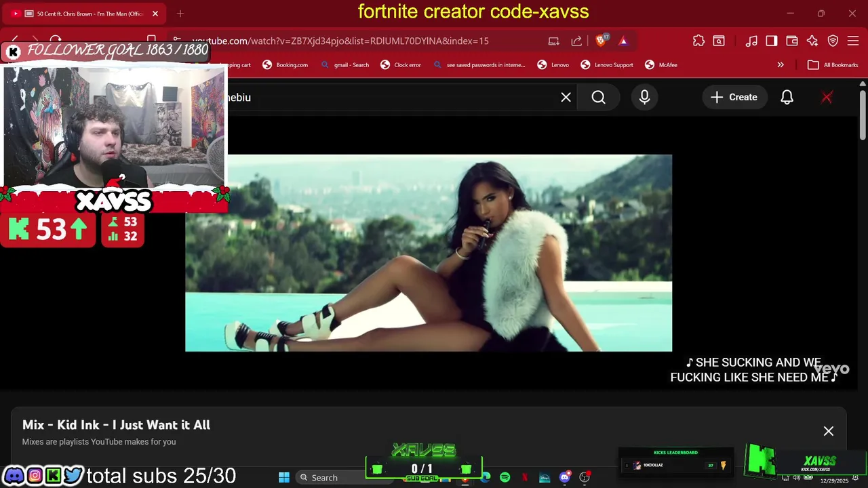Open the media playlist music note icon
Image resolution: width=868 pixels, height=488 pixels.
point(751,41)
